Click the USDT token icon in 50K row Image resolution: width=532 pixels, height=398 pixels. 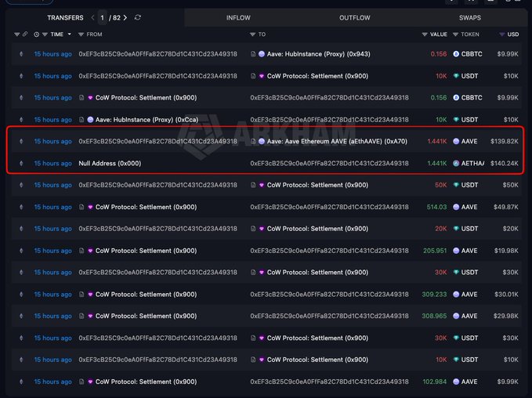(x=456, y=185)
